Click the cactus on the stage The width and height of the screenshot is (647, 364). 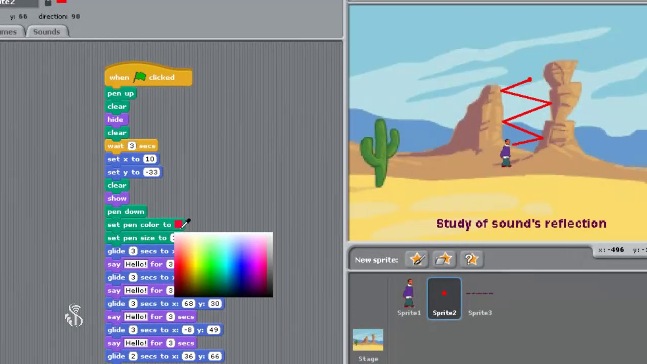pos(380,152)
